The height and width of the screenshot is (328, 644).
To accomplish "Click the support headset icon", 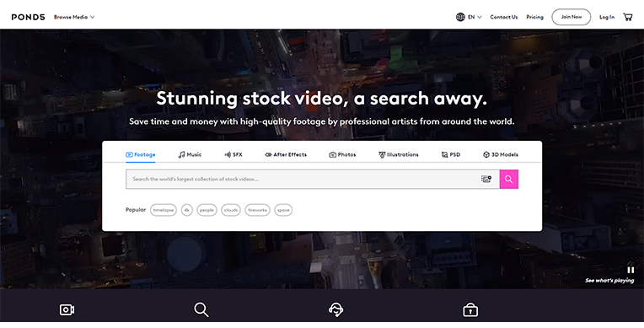I will 336,309.
